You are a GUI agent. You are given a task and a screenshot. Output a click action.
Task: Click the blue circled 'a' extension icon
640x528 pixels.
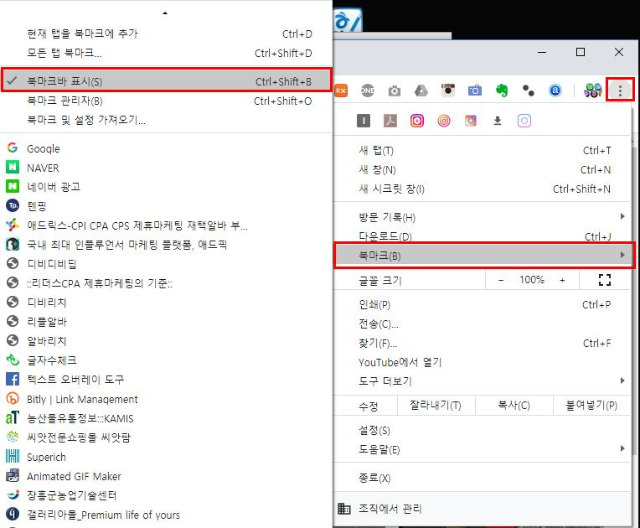tap(555, 90)
